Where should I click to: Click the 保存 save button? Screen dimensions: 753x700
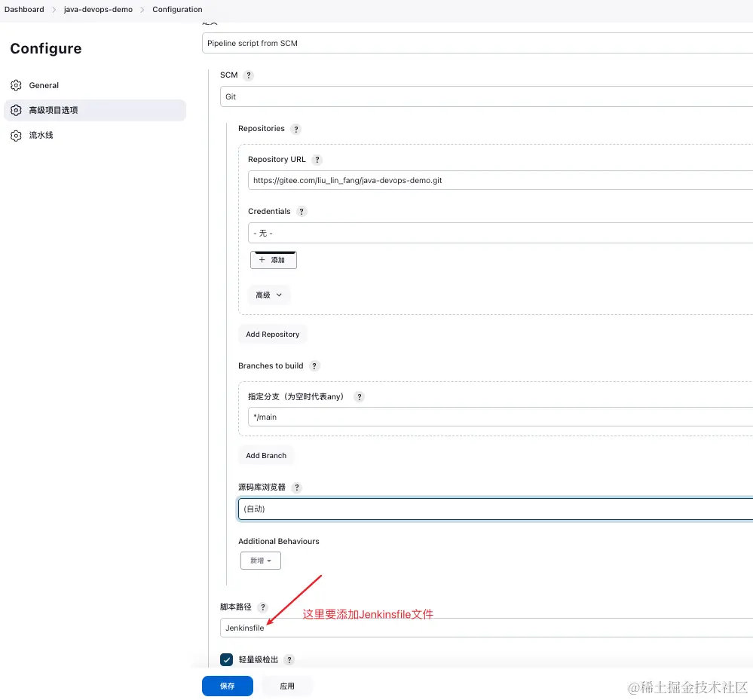pos(228,686)
